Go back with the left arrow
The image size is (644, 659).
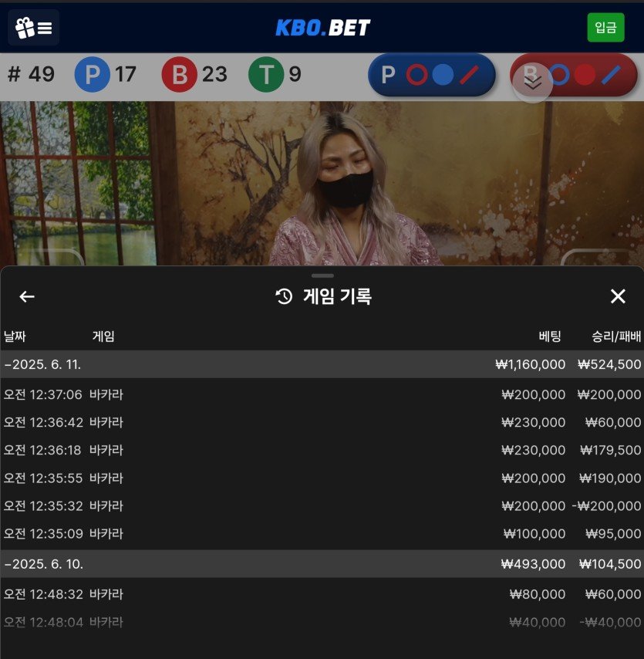coord(27,296)
